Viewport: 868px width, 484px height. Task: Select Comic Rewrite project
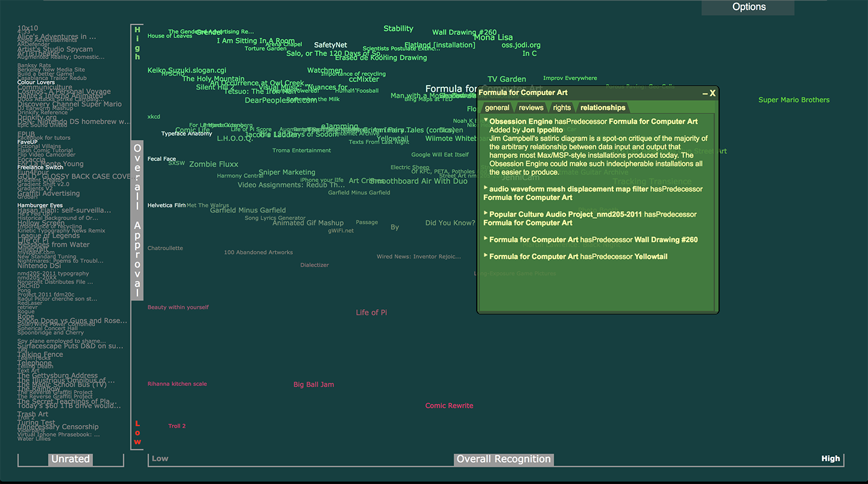click(449, 406)
